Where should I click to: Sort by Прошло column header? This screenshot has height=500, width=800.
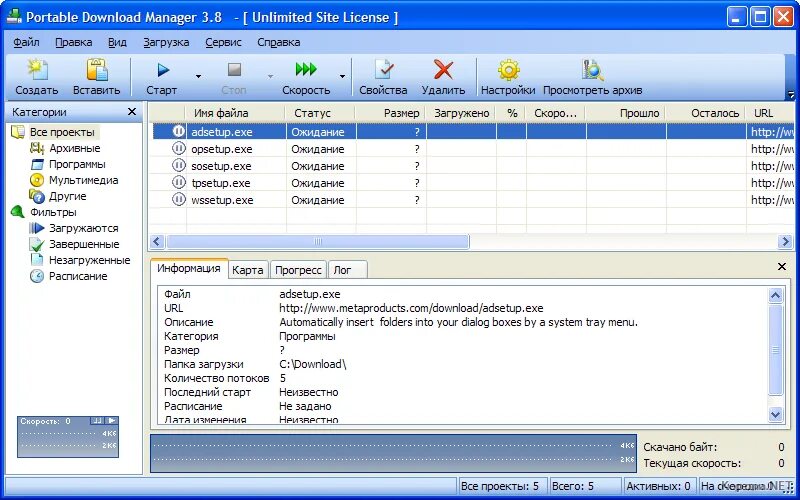coord(626,113)
